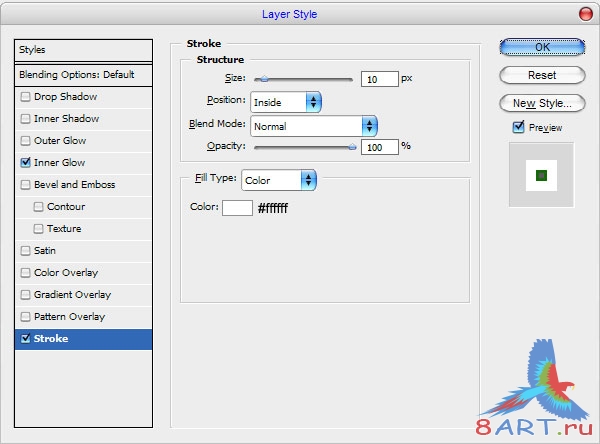
Task: Disable the Inner Glow checkbox
Action: [x=25, y=162]
